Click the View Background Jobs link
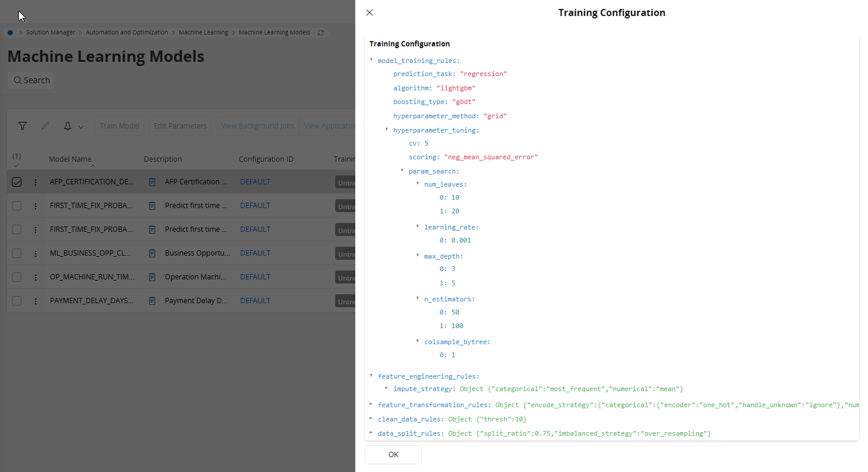The height and width of the screenshot is (472, 868). [x=257, y=125]
